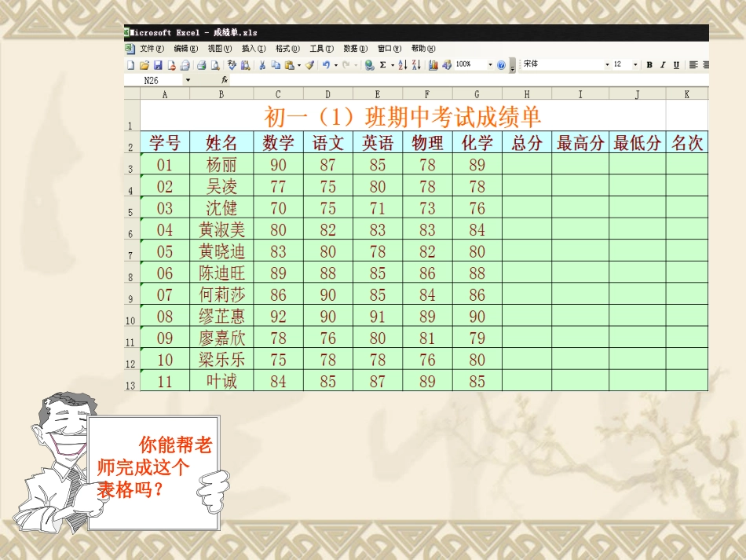The height and width of the screenshot is (560, 746).
Task: Toggle Bold formatting
Action: (x=649, y=64)
